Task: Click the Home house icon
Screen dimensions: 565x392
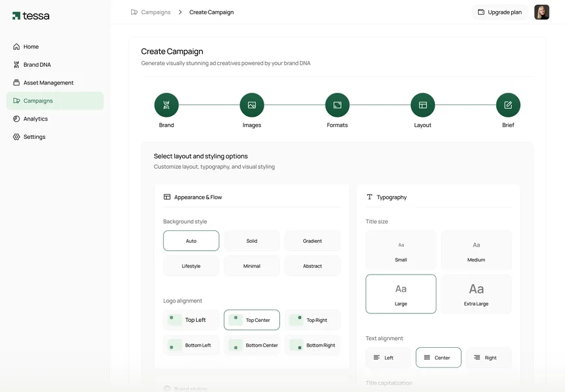Action: (16, 47)
